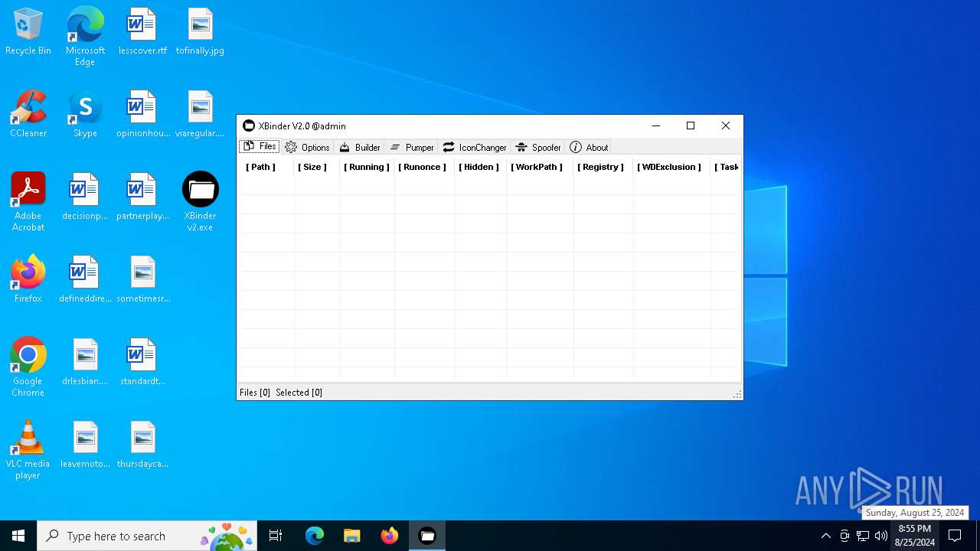This screenshot has height=551, width=980.
Task: Select the thursdayca... image icon
Action: point(142,445)
